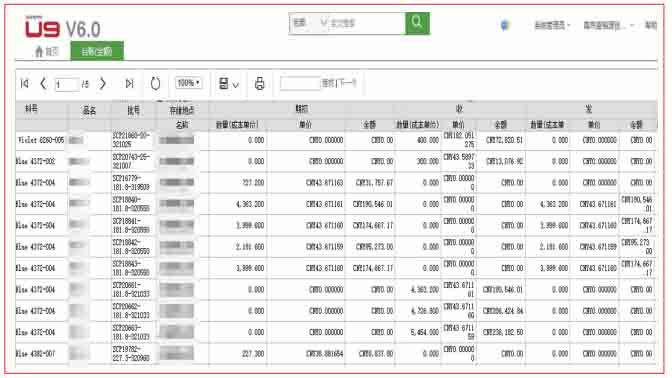The width and height of the screenshot is (672, 378).
Task: Open the export/save format dropdown
Action: 229,84
